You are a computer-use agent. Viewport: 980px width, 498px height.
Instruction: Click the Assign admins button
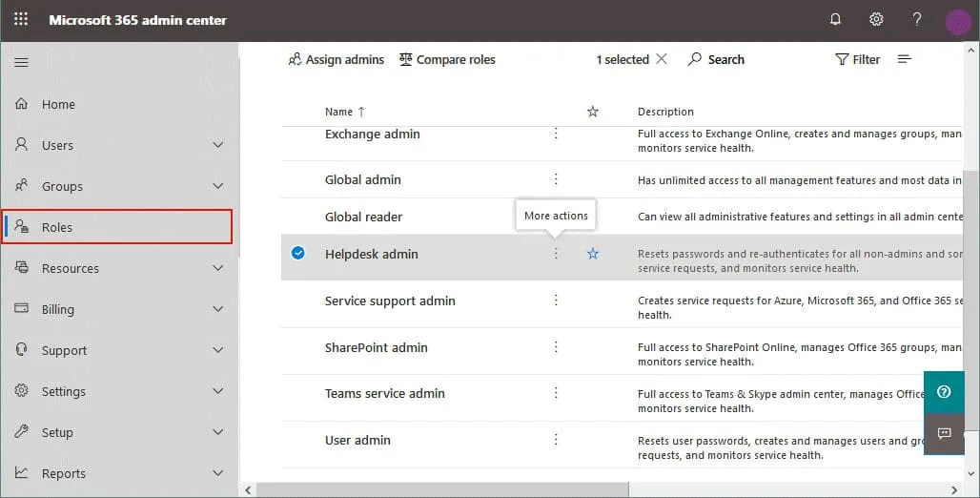[x=336, y=59]
